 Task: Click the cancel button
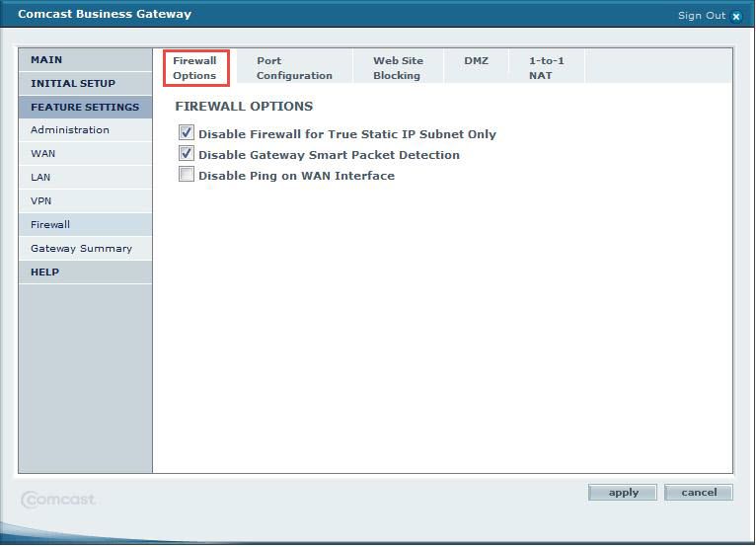699,493
